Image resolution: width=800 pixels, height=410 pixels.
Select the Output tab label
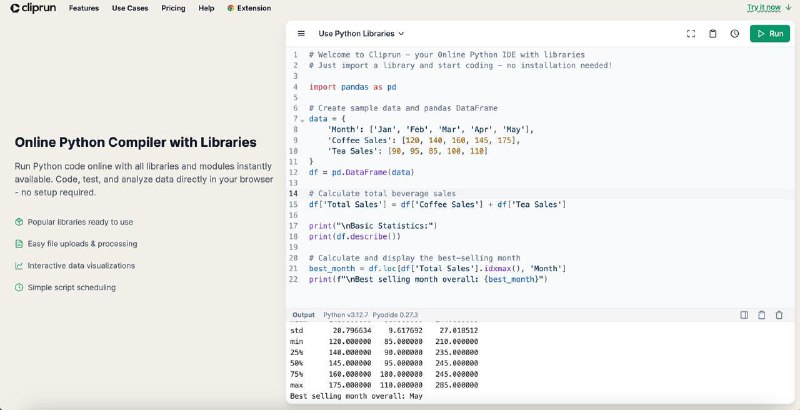pyautogui.click(x=304, y=315)
